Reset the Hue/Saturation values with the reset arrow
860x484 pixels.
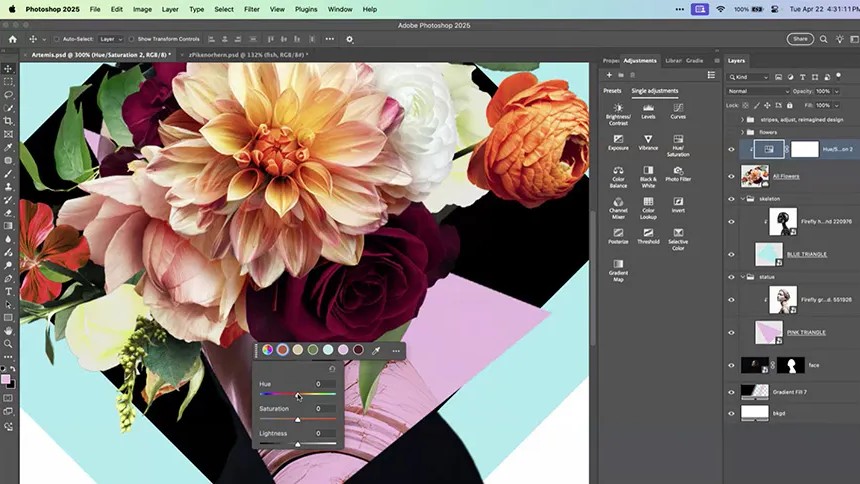[x=332, y=369]
